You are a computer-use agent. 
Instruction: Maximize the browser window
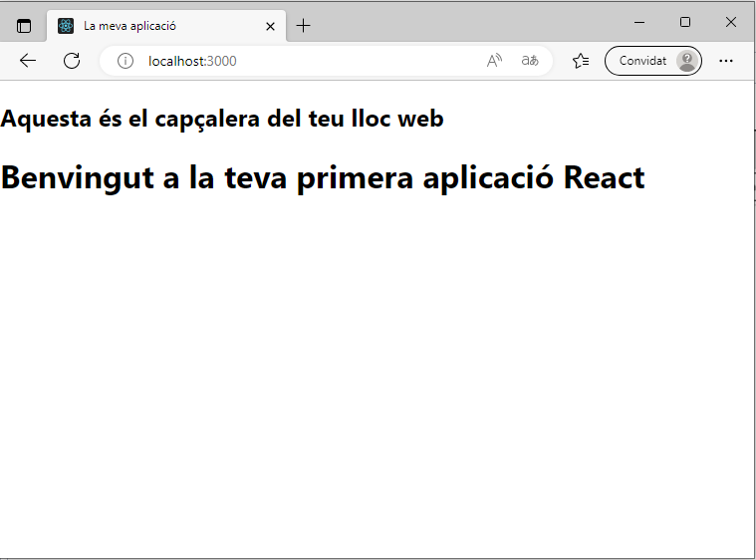click(685, 22)
